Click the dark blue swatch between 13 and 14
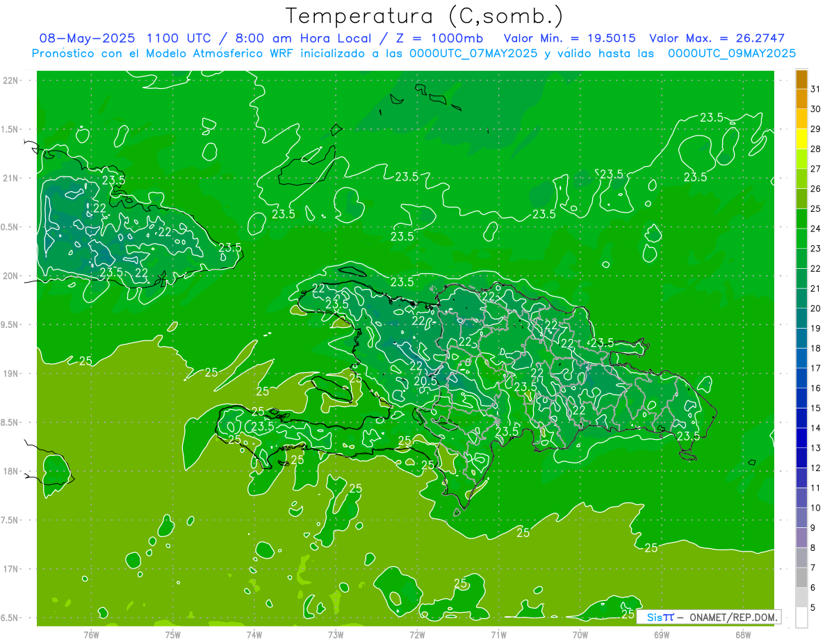The height and width of the screenshot is (644, 834). 802,438
